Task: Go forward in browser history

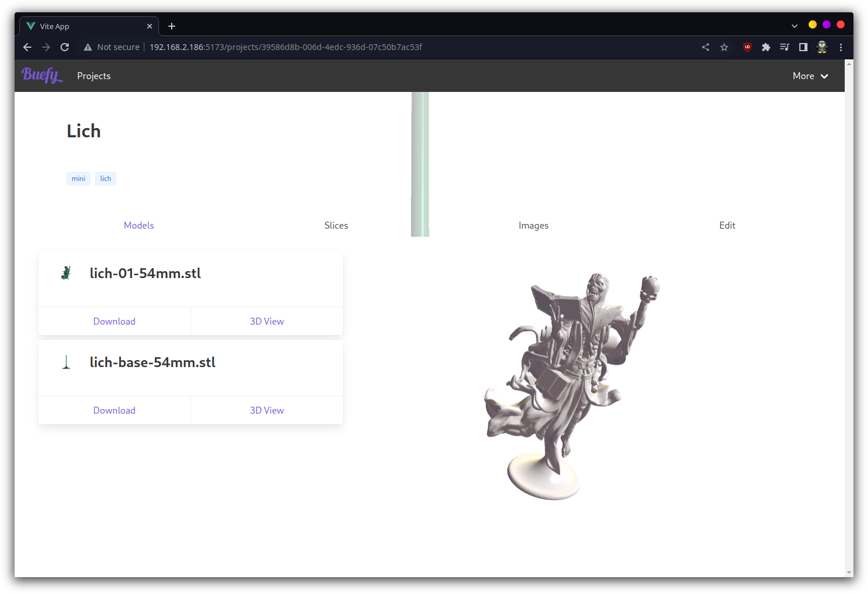Action: click(46, 47)
